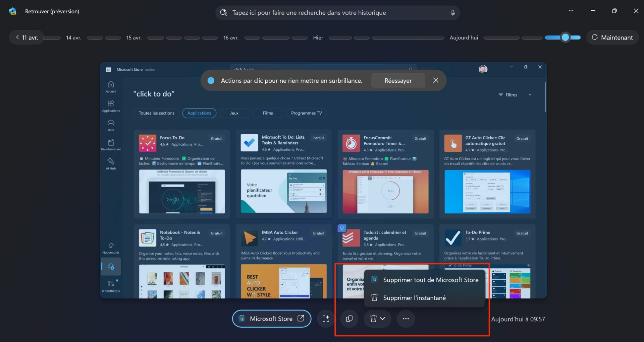Click Gratuit button on GT Auto Clicker
This screenshot has height=342, width=644.
click(x=522, y=139)
